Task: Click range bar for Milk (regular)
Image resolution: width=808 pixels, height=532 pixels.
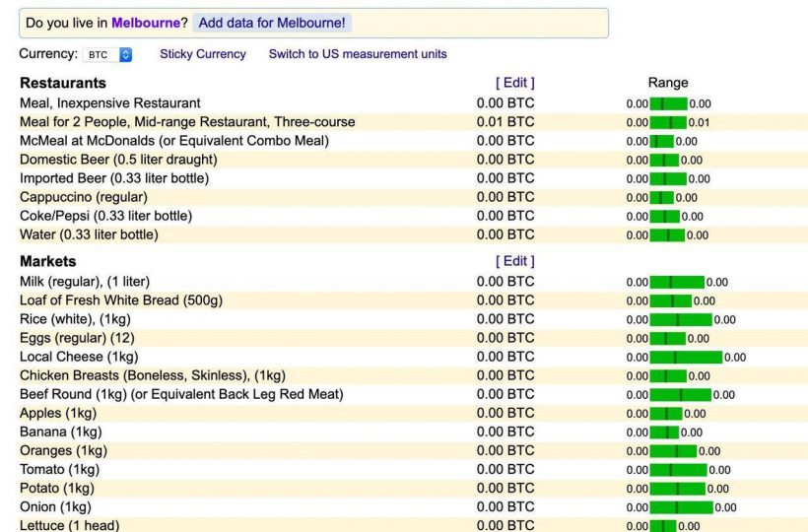Action: click(676, 282)
